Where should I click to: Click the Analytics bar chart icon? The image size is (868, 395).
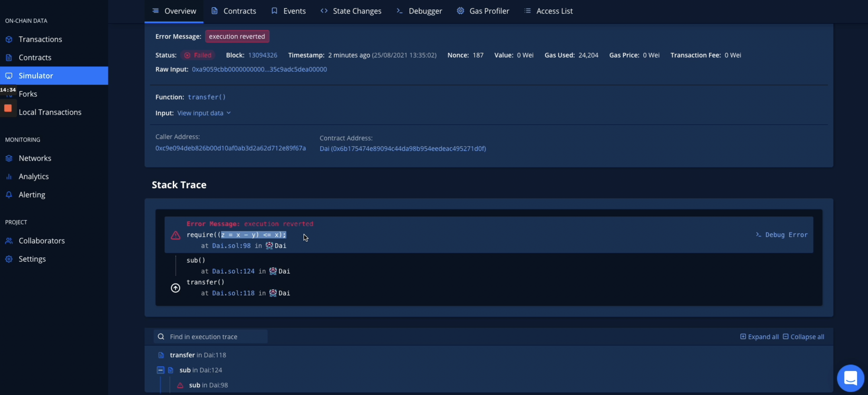click(x=9, y=177)
